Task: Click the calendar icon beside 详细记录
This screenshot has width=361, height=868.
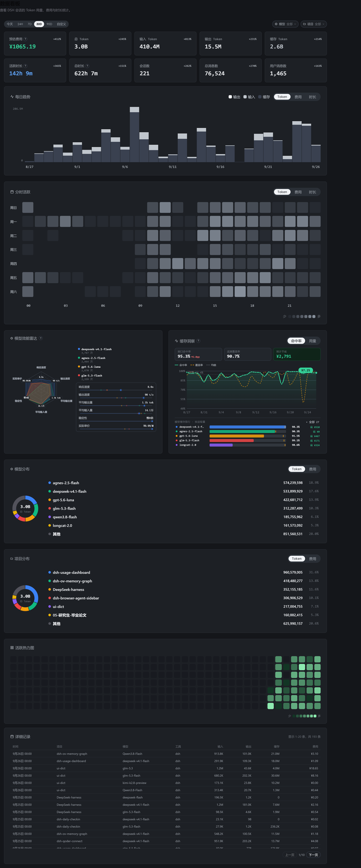Action: click(12, 737)
